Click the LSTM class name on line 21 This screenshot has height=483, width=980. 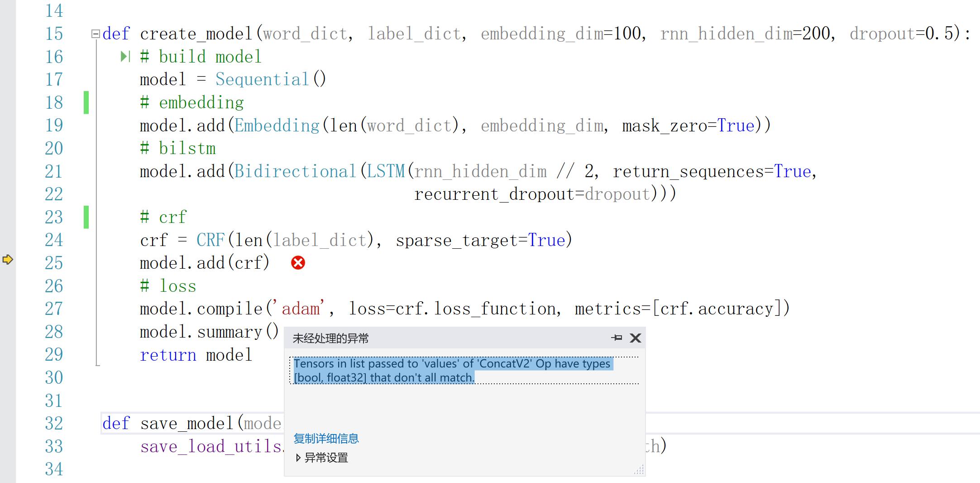(x=386, y=171)
